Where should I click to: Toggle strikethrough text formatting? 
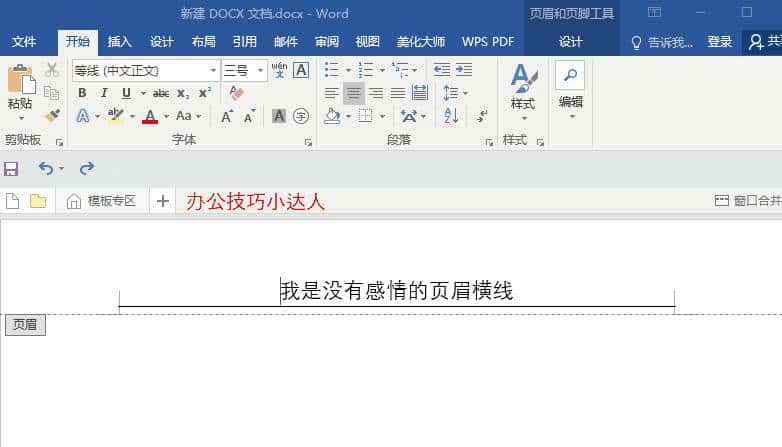(x=161, y=93)
